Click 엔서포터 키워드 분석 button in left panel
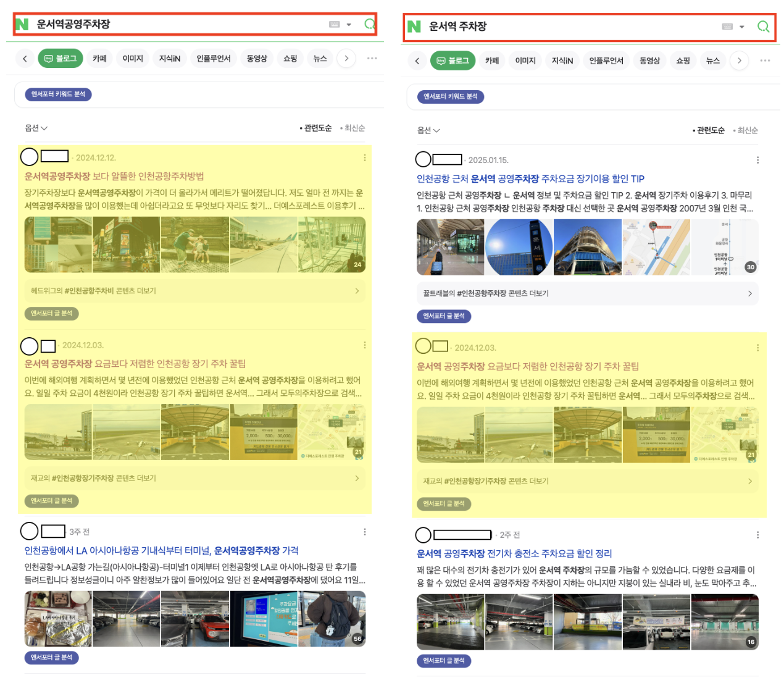The width and height of the screenshot is (784, 683). click(x=59, y=94)
